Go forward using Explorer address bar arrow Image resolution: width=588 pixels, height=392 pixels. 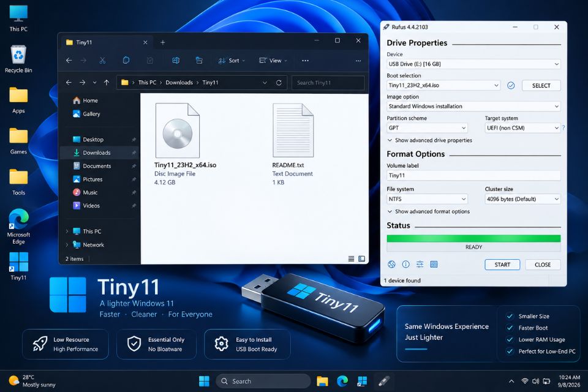(82, 83)
